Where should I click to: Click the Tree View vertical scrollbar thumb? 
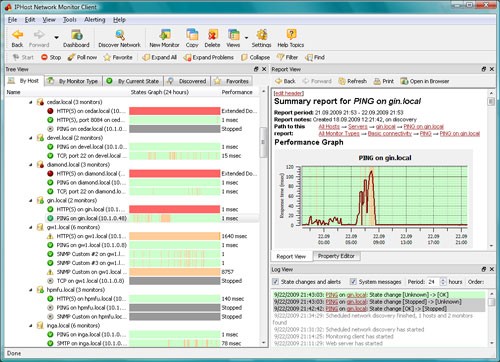(263, 142)
